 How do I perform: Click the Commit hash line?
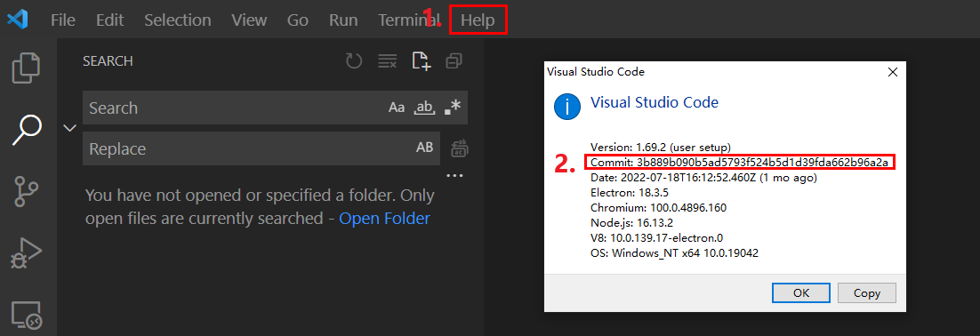click(x=739, y=163)
